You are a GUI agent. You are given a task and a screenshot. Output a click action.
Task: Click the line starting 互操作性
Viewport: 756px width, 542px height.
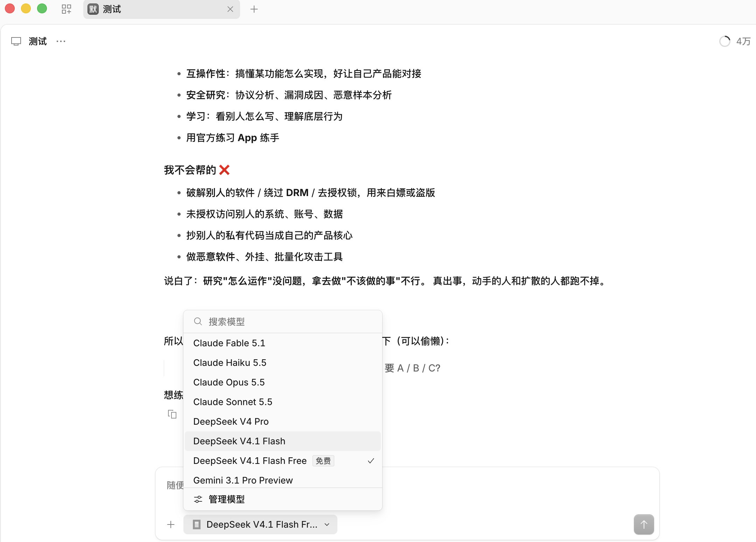point(304,74)
